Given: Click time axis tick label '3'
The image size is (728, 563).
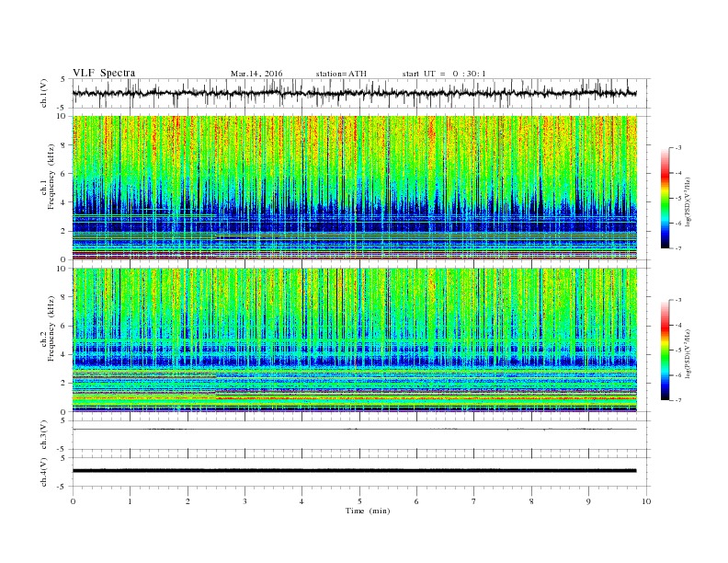Looking at the screenshot, I should point(245,501).
